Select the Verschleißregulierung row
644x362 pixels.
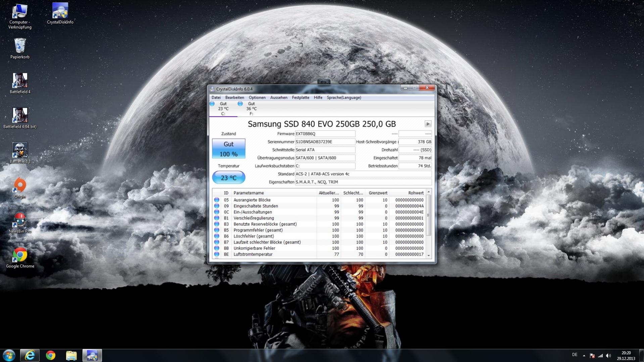pos(319,218)
